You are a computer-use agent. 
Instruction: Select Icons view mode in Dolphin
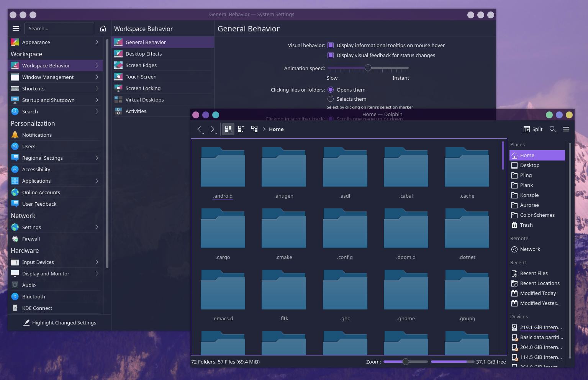pyautogui.click(x=228, y=129)
